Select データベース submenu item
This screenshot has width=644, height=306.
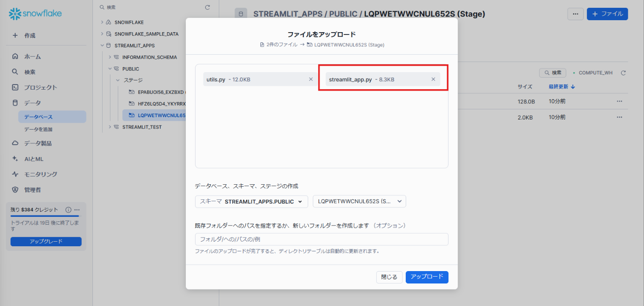click(52, 117)
